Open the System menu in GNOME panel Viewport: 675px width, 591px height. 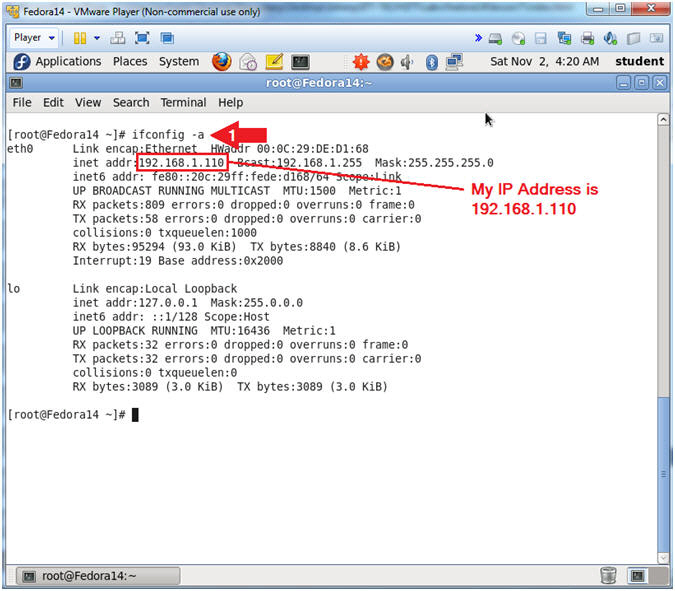tap(179, 62)
